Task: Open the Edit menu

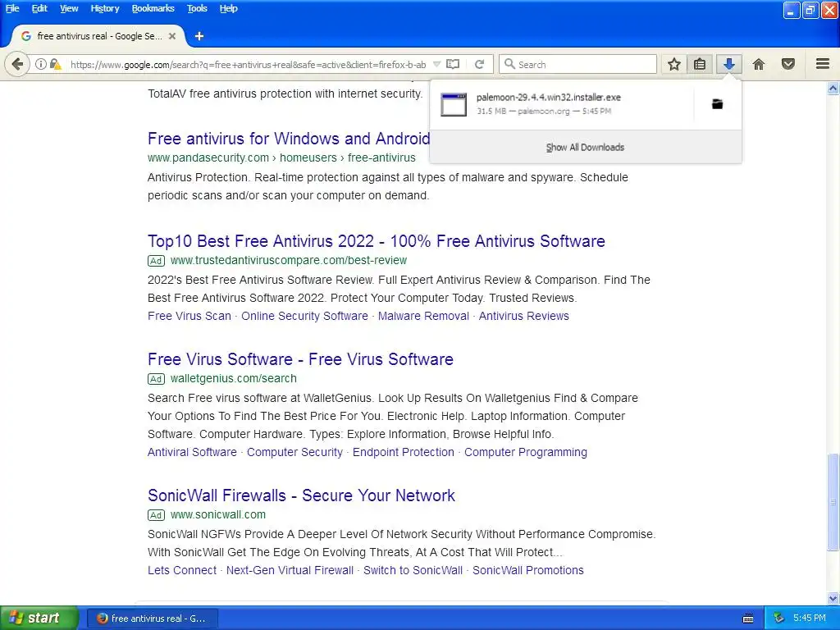Action: (39, 8)
